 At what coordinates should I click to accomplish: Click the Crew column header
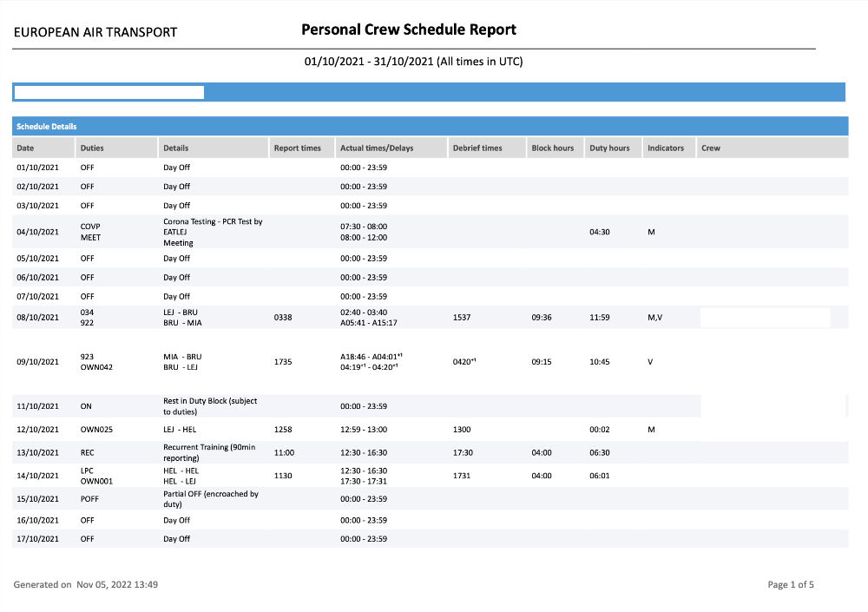[711, 148]
